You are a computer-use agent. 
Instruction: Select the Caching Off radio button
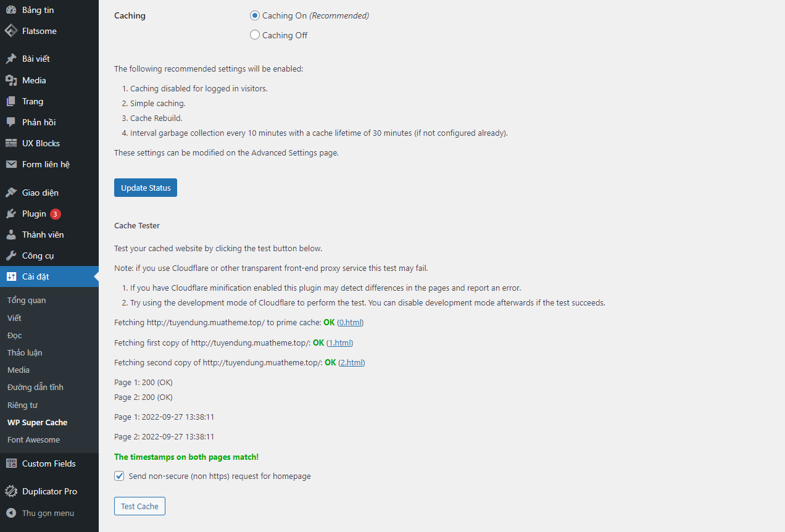(x=255, y=35)
